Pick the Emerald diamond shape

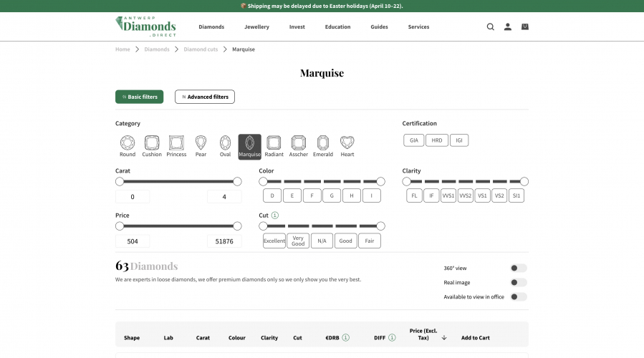click(323, 145)
